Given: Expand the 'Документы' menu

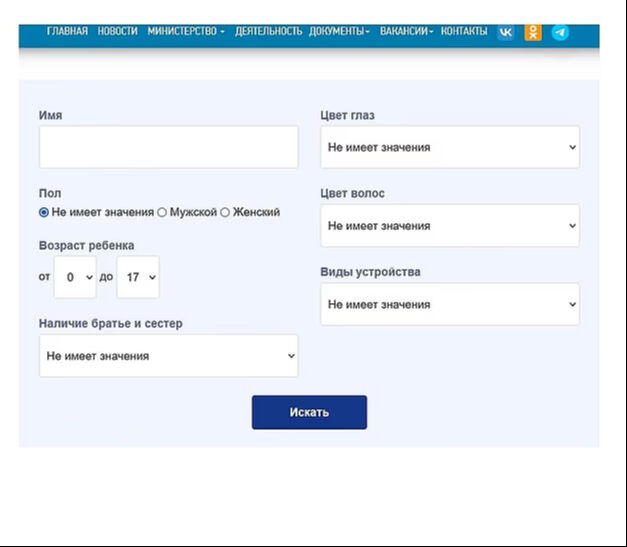Looking at the screenshot, I should pos(339,31).
